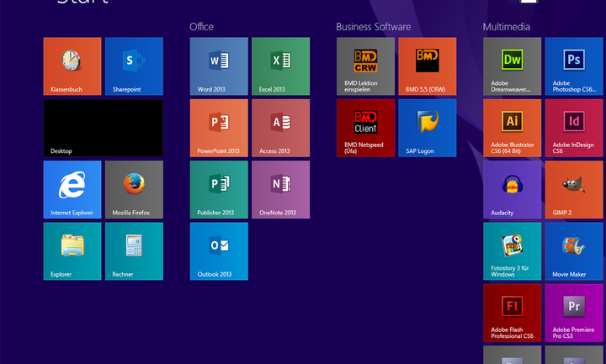Start Adobe InDesign CS6
606x364 pixels.
[574, 128]
